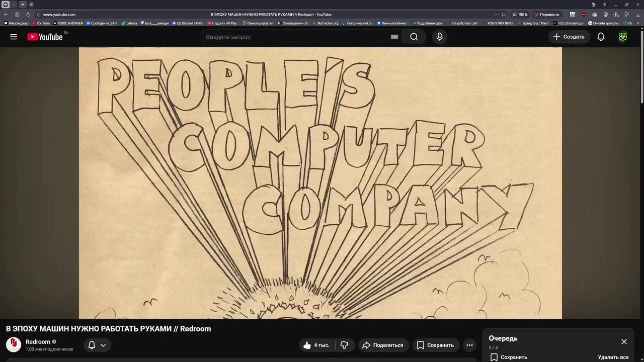Viewport: 644px width, 362px height.
Task: Close the Очередь queue panel
Action: point(624,341)
